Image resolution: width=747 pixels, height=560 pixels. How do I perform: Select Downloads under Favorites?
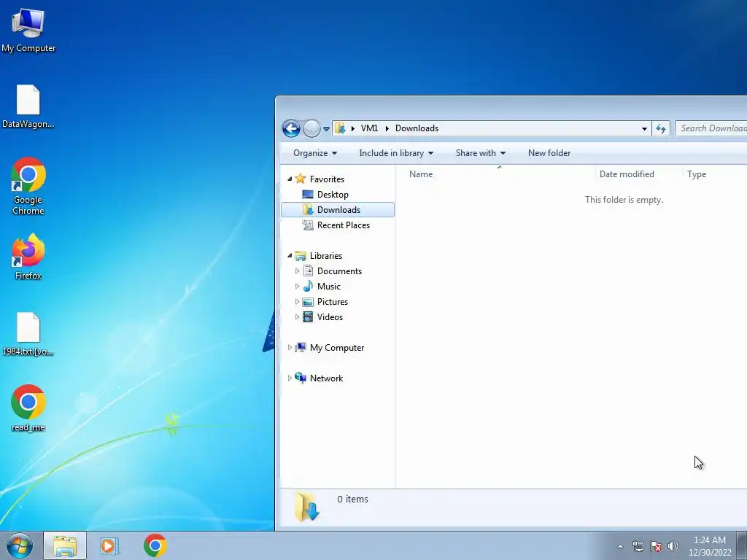tap(338, 209)
